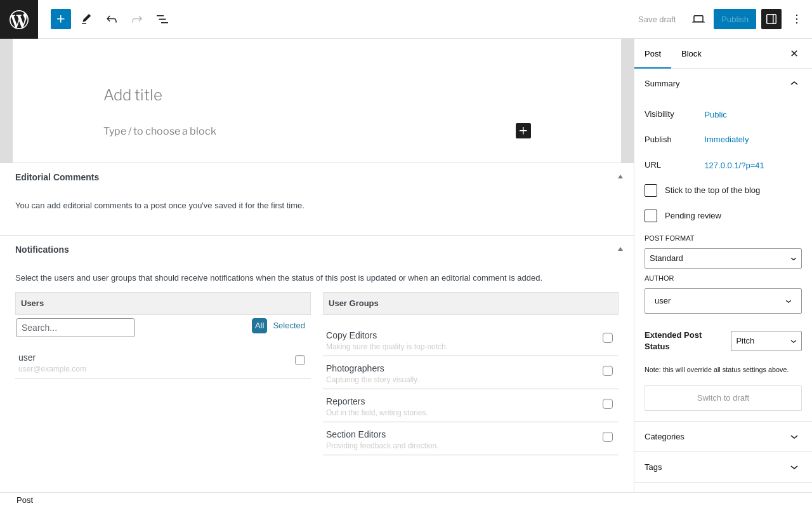
Task: Check the Copy Editors group checkbox
Action: (x=608, y=338)
